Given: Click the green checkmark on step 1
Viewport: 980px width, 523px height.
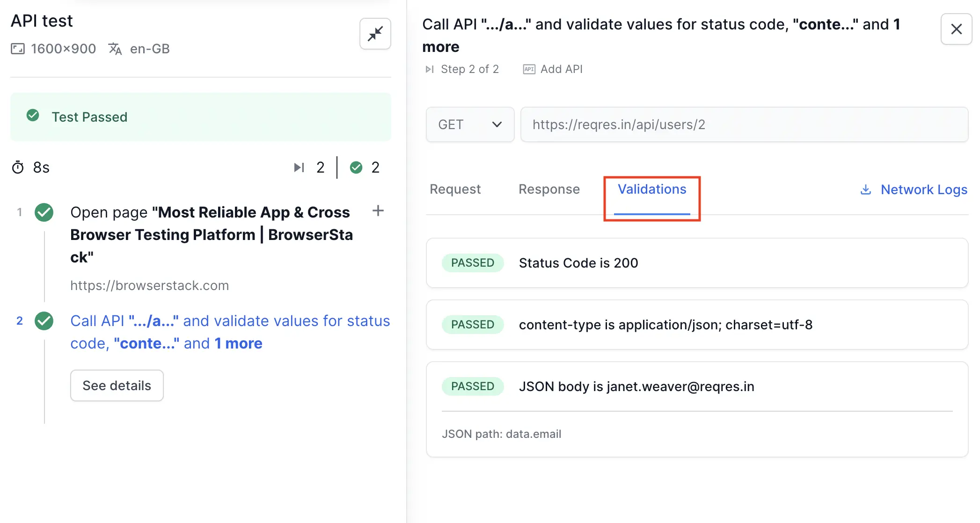Looking at the screenshot, I should 44,212.
